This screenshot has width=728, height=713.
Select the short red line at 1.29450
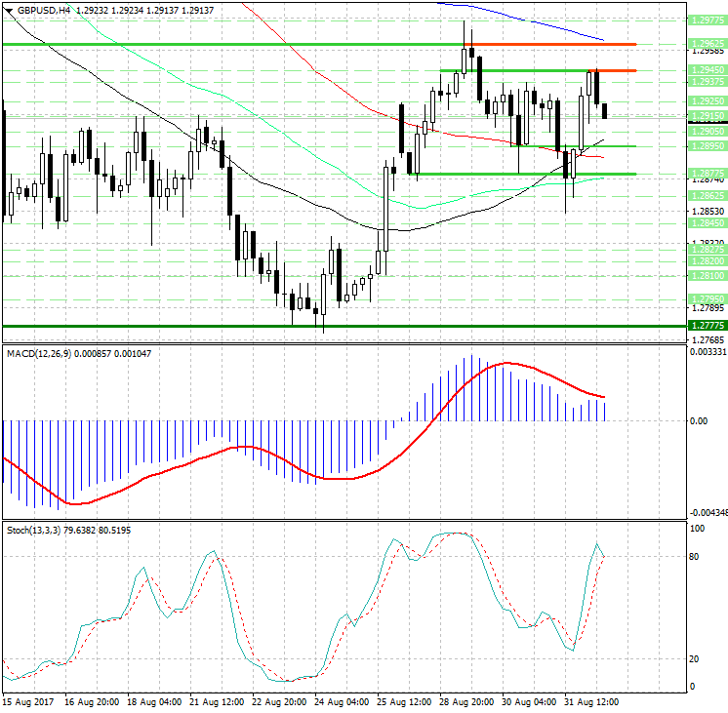613,70
